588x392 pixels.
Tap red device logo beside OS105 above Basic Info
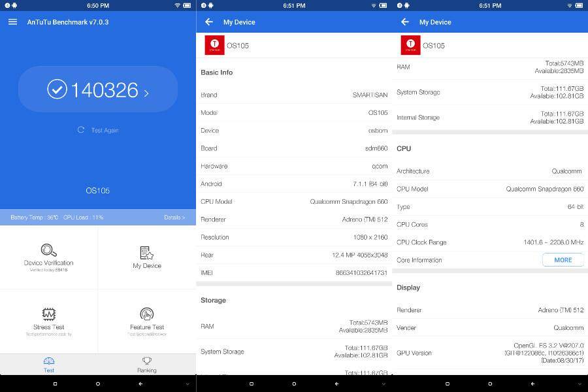214,45
